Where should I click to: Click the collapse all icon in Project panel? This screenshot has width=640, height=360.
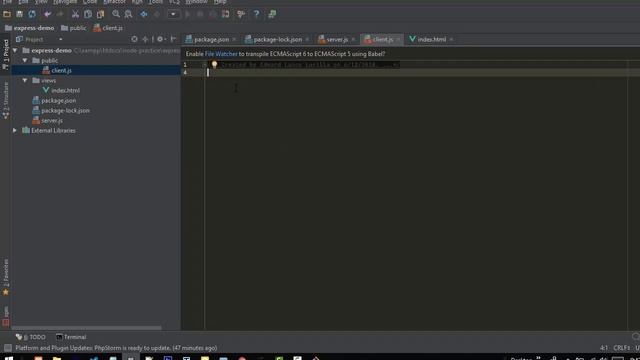click(145, 40)
